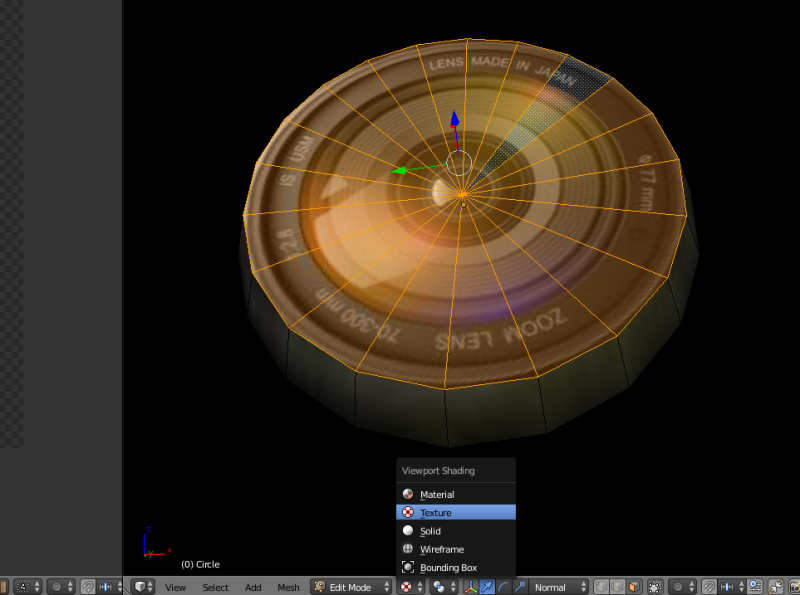Screen dimensions: 800x595
Task: Click the Add menu in header
Action: [x=253, y=587]
